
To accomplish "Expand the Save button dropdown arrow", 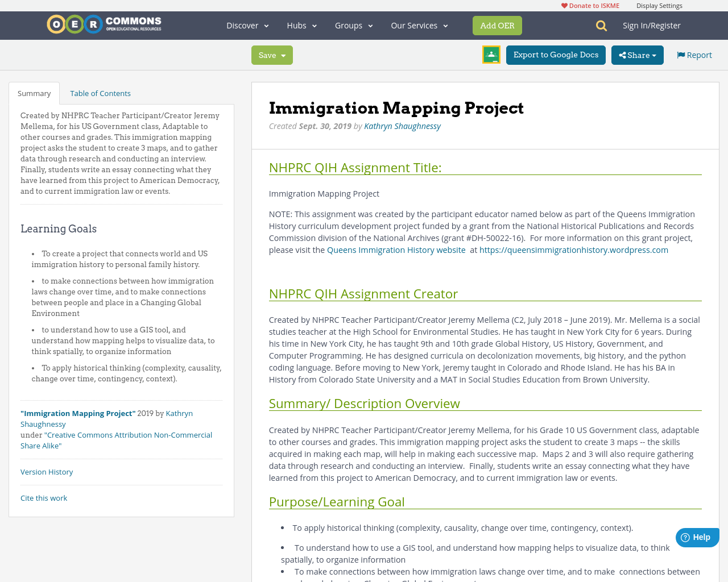I will point(283,54).
